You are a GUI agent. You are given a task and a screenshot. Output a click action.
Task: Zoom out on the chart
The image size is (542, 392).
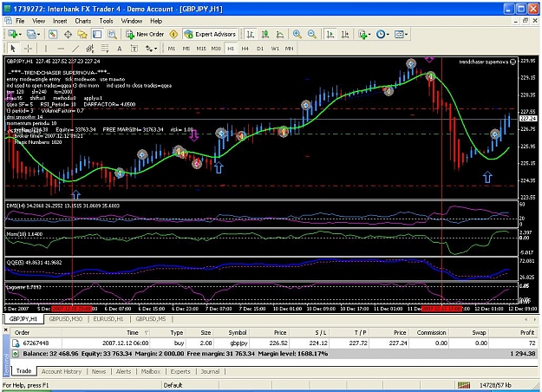(x=312, y=34)
